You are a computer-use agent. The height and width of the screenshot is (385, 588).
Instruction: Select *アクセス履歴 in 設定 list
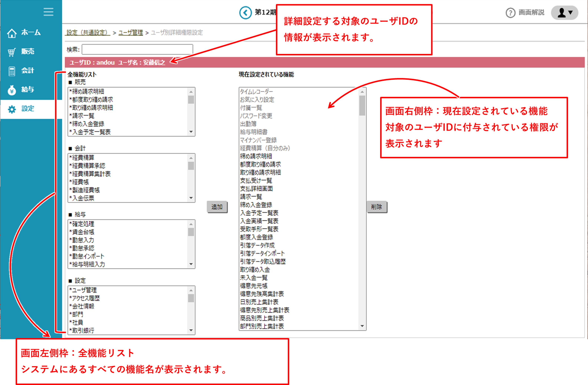[x=128, y=298]
